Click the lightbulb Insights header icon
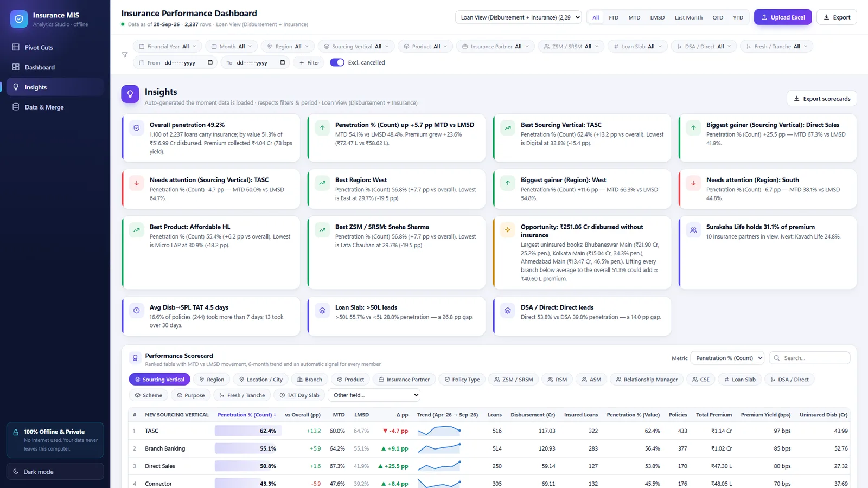Screen dimensions: 868x488 (130, 94)
